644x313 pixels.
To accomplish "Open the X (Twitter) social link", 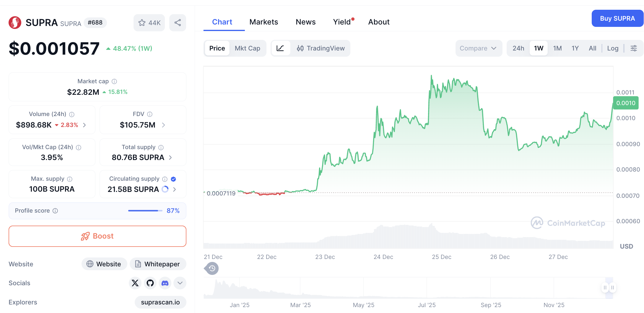I will click(135, 283).
